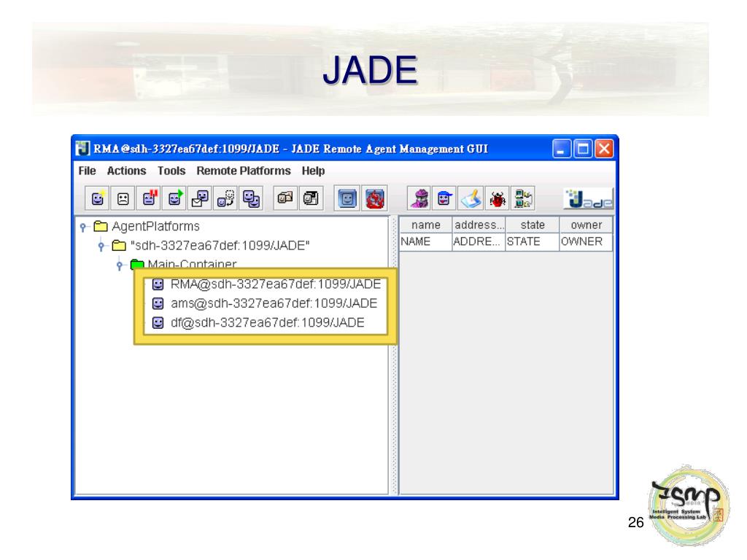
Task: Click the JADE icon in the title bar
Action: [x=83, y=149]
